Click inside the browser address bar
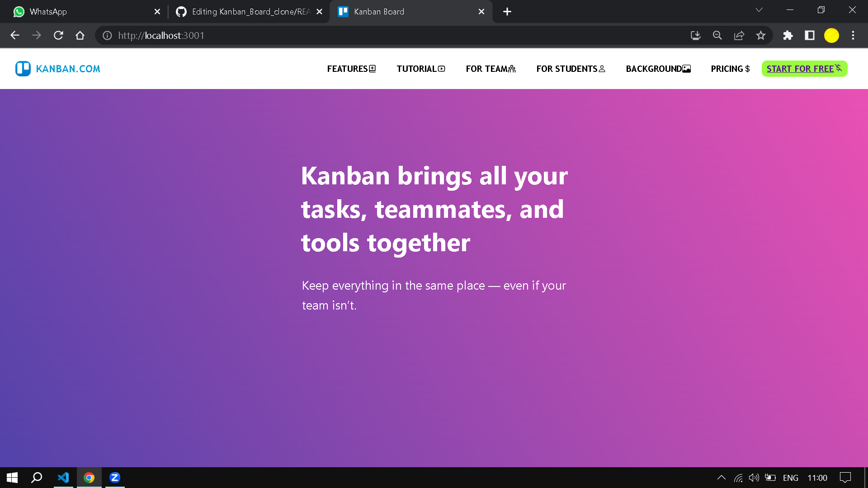The height and width of the screenshot is (488, 868). click(226, 35)
